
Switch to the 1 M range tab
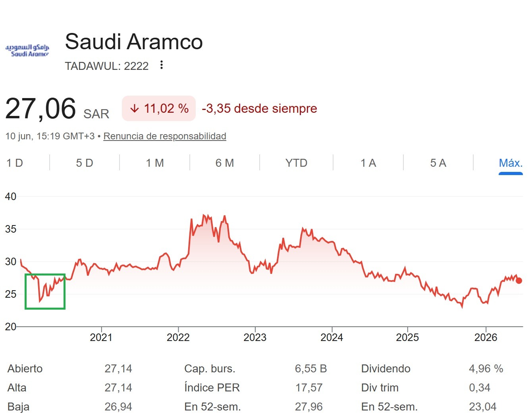155,163
